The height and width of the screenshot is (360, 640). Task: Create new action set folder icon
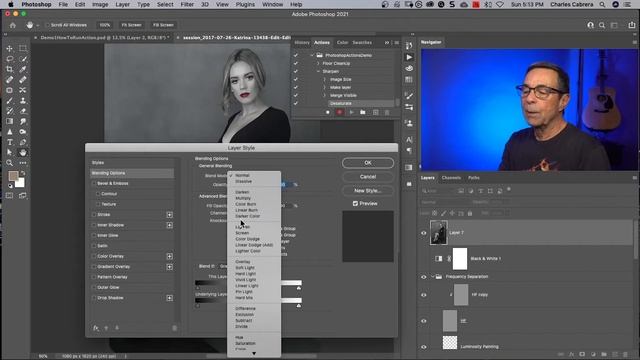363,112
